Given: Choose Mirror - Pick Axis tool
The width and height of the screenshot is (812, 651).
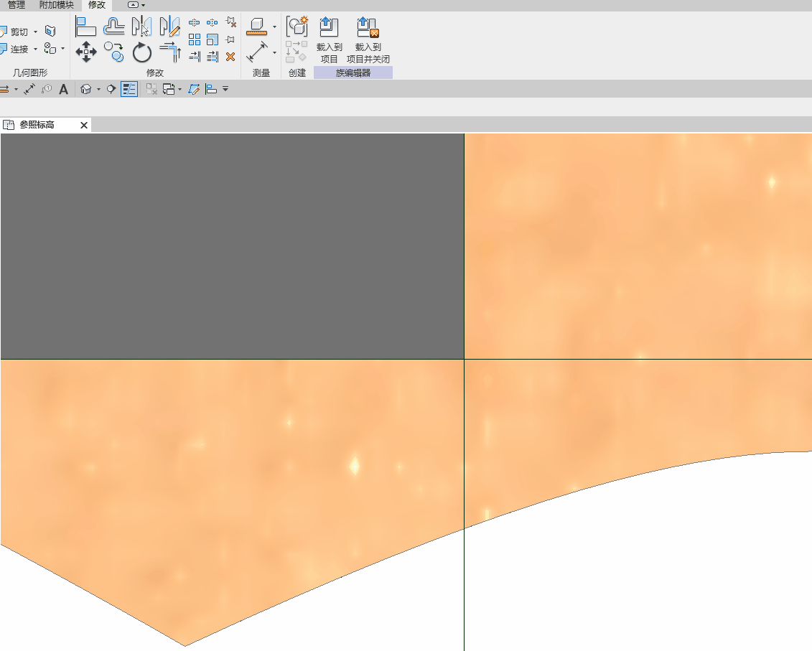Looking at the screenshot, I should 141,27.
